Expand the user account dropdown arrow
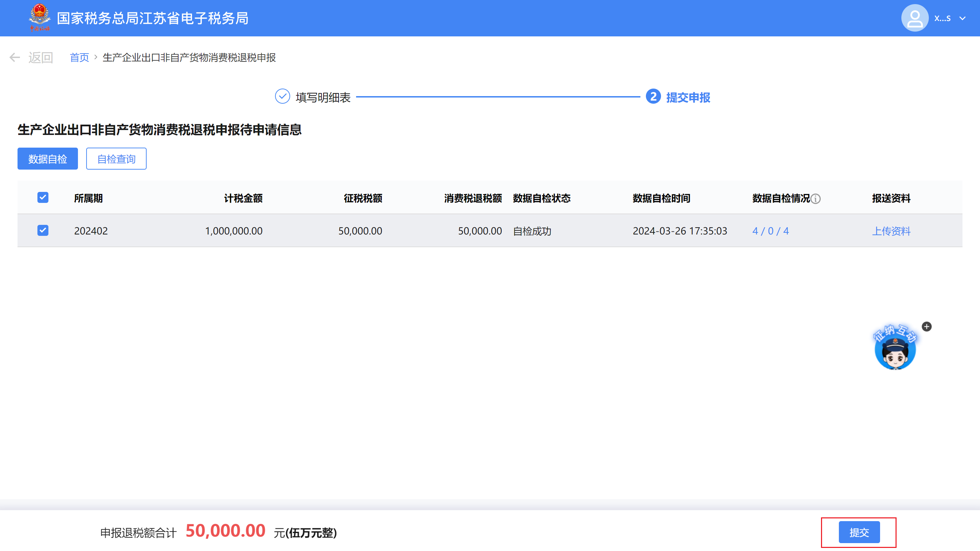 coord(962,18)
